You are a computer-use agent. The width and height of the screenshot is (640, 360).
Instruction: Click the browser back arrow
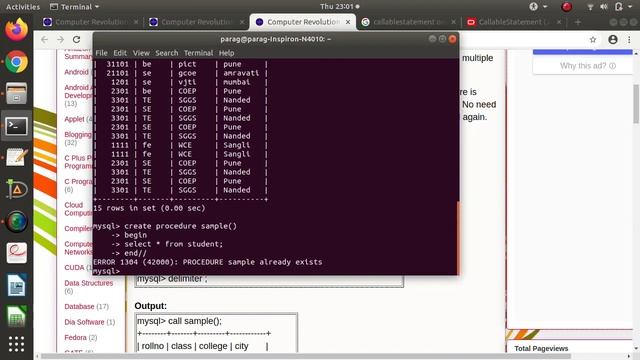point(44,40)
